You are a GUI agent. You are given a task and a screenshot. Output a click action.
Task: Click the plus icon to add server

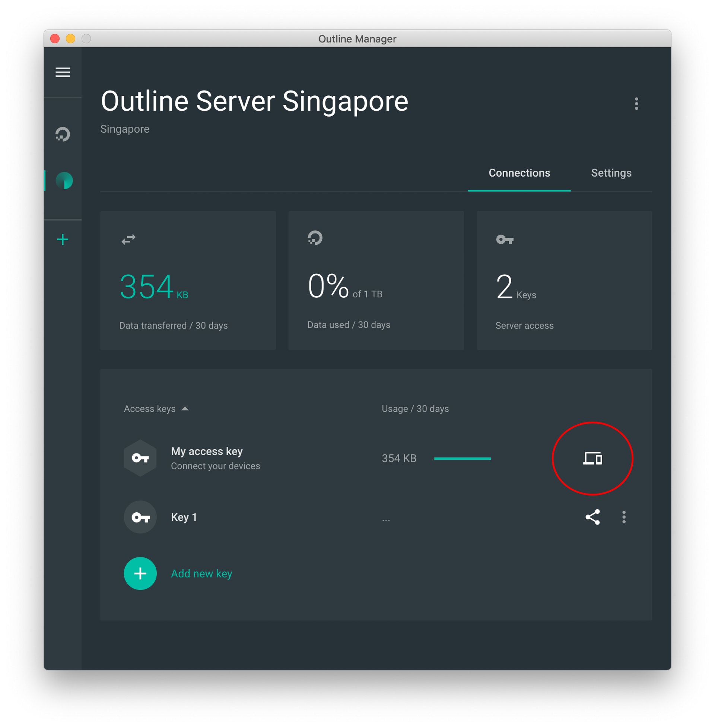[63, 240]
